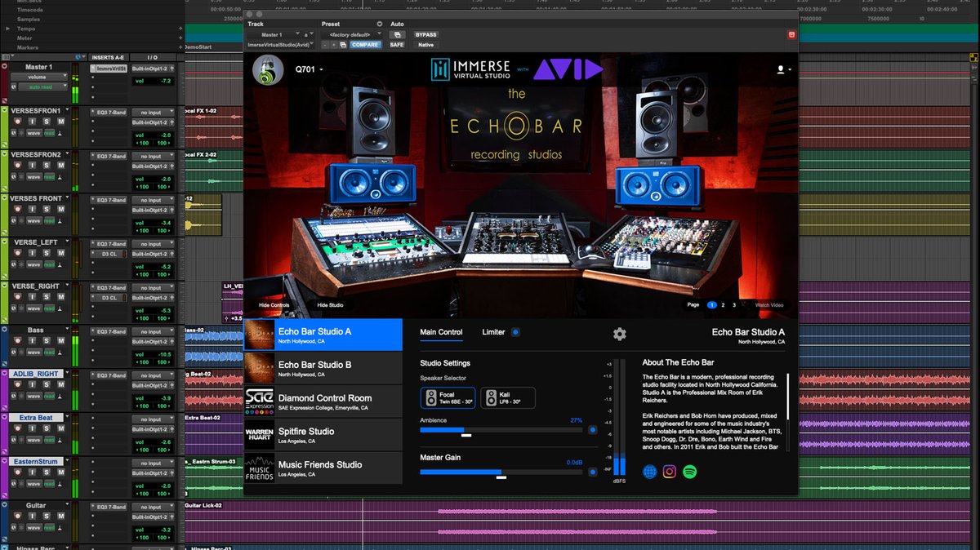Click the red target button in plugin header
This screenshot has width=980, height=550.
click(x=791, y=35)
